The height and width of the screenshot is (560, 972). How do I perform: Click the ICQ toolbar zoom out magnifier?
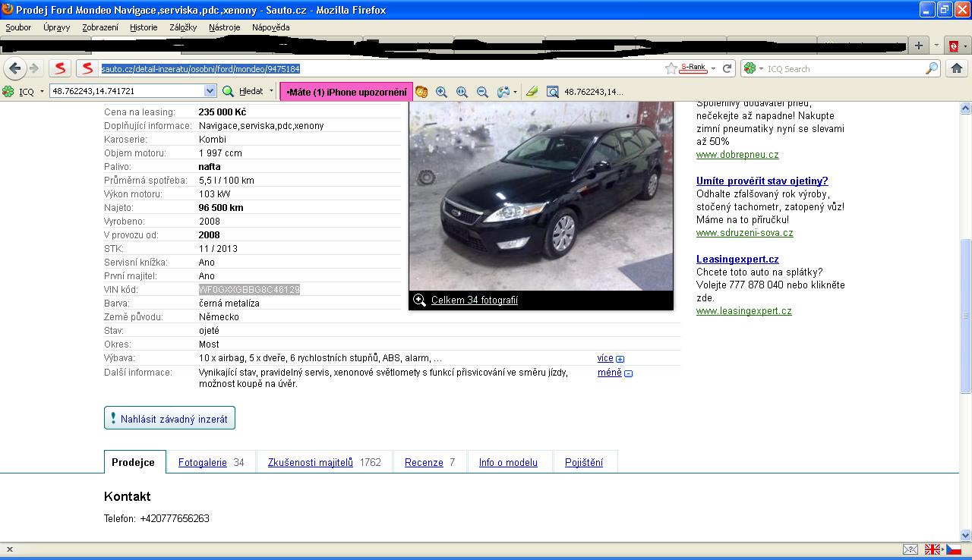click(481, 92)
